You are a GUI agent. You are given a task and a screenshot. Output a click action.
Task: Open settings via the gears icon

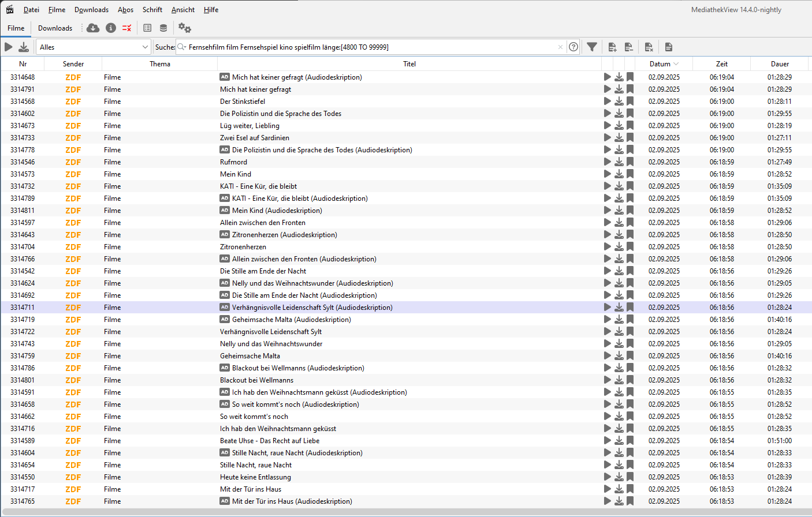pyautogui.click(x=184, y=28)
